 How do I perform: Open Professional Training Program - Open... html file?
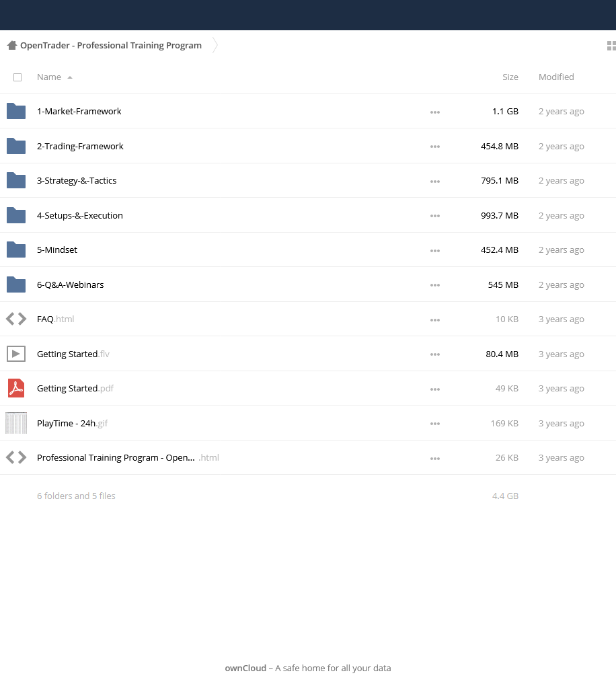(128, 457)
